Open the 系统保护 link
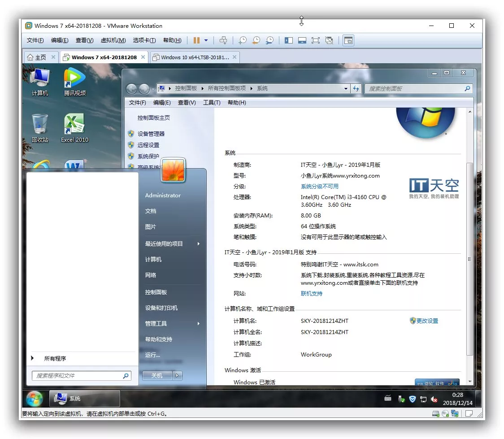Screen dimensions: 504x439 [148, 156]
